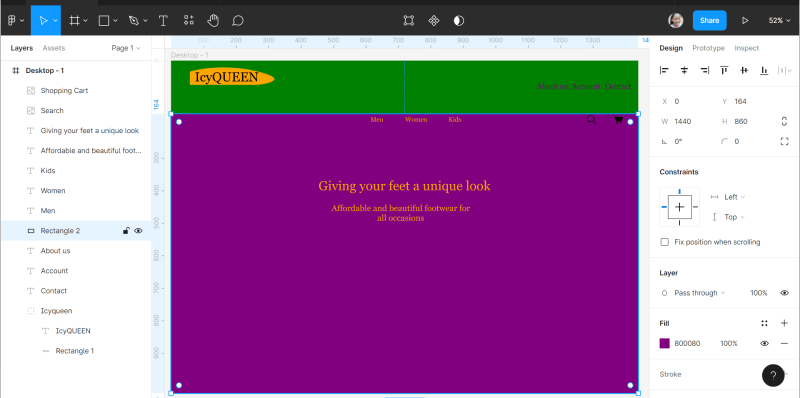This screenshot has width=800, height=398.
Task: Select the Move tool arrow
Action: [x=43, y=20]
